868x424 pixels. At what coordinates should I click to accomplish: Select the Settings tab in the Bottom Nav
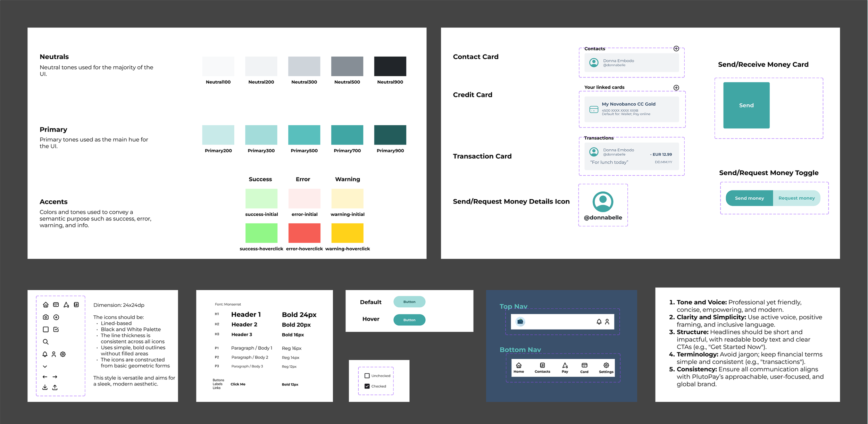[606, 367]
